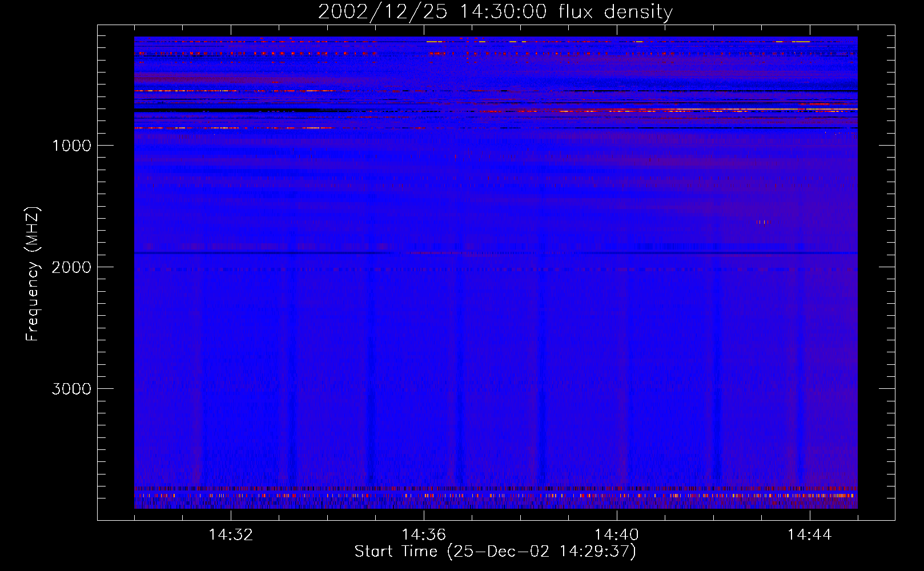
Task: Click the 14:44 time tick label
Action: tap(809, 535)
